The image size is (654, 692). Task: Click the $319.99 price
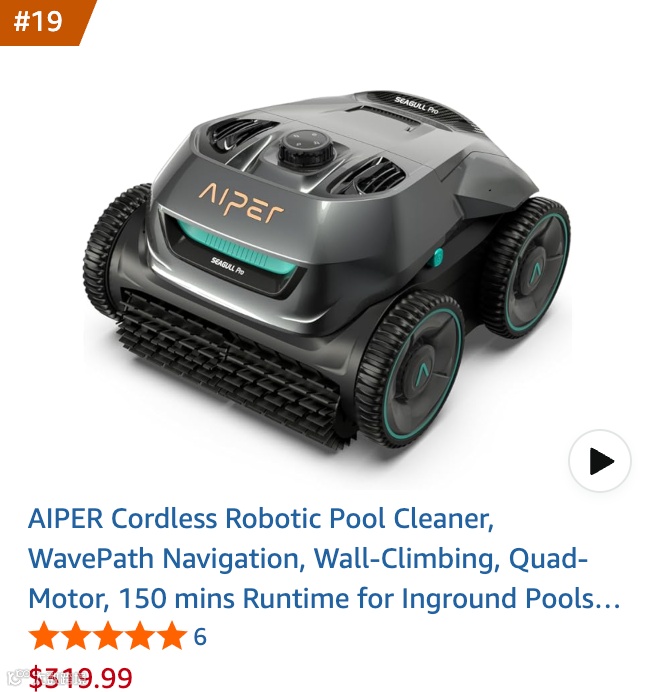(x=80, y=679)
